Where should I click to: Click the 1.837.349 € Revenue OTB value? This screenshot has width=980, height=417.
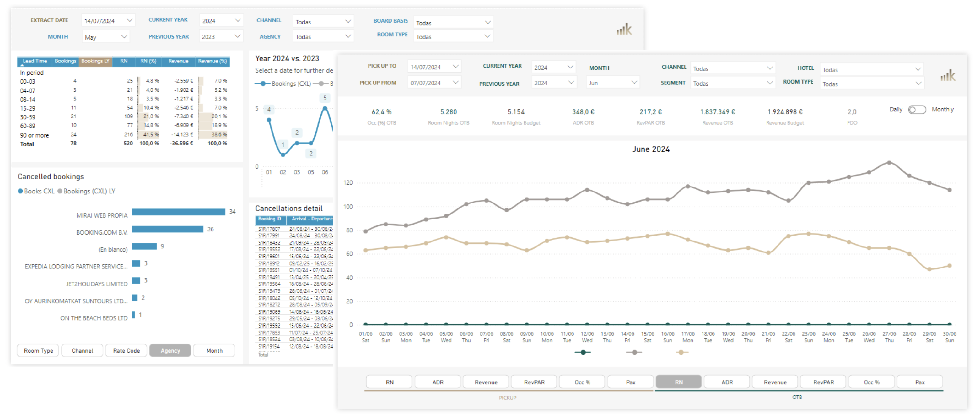[x=718, y=112]
